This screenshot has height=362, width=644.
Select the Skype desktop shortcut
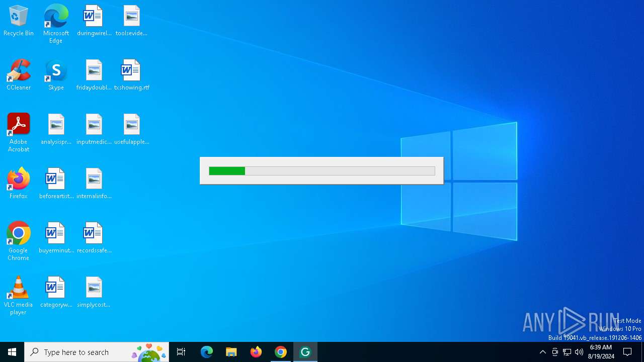click(56, 75)
